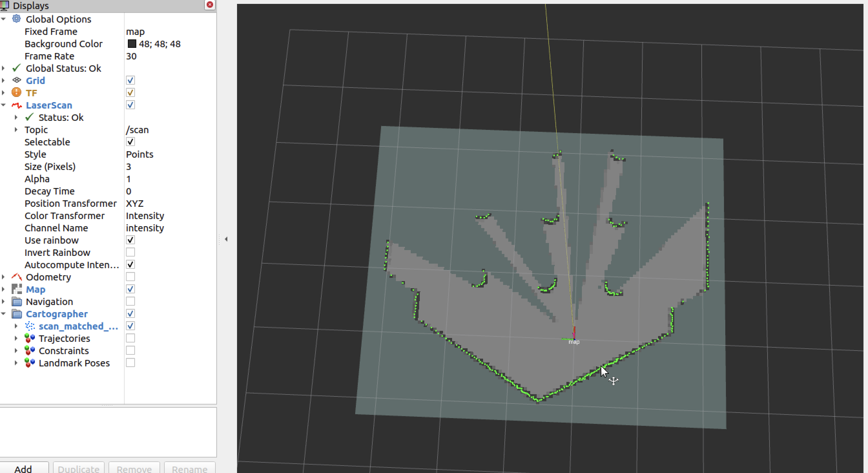Enable the Odometry display checkbox
868x473 pixels.
[130, 277]
